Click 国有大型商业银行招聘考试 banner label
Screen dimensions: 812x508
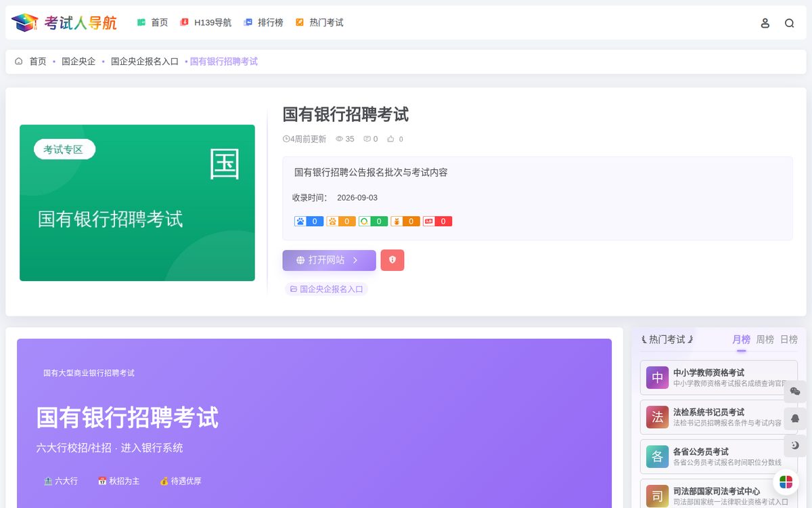[x=89, y=373]
